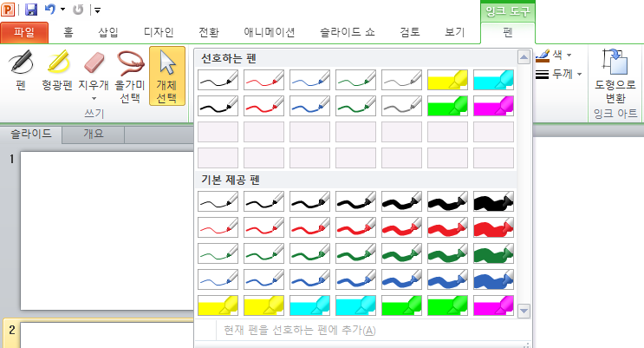Select the Pen (펜) tool

(21, 70)
